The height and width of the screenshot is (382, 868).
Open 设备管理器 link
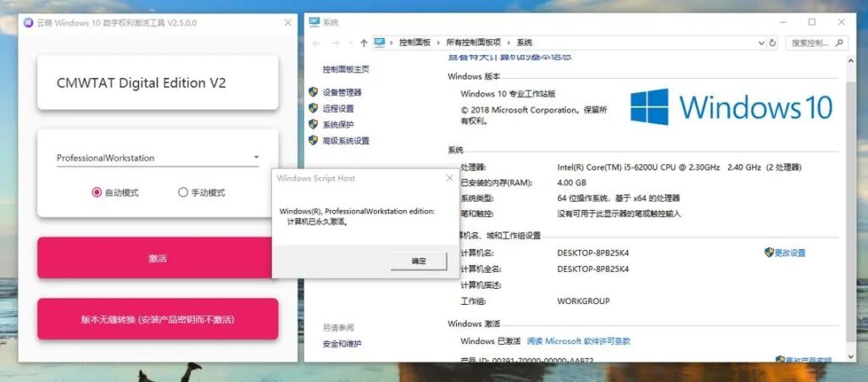click(342, 92)
